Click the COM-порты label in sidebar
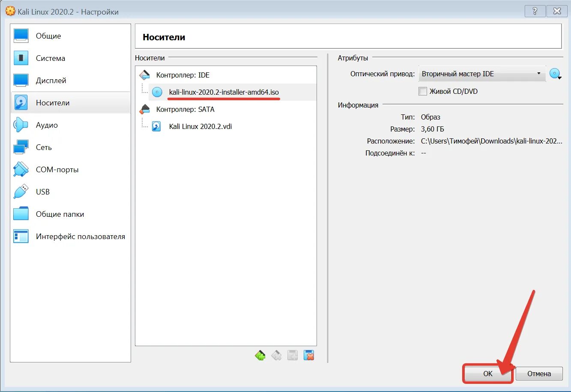 pyautogui.click(x=57, y=170)
